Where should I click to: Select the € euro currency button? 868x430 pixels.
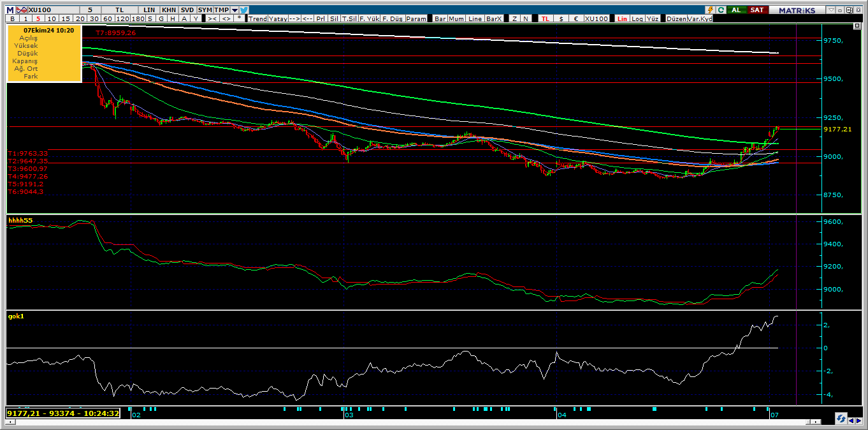(x=576, y=19)
